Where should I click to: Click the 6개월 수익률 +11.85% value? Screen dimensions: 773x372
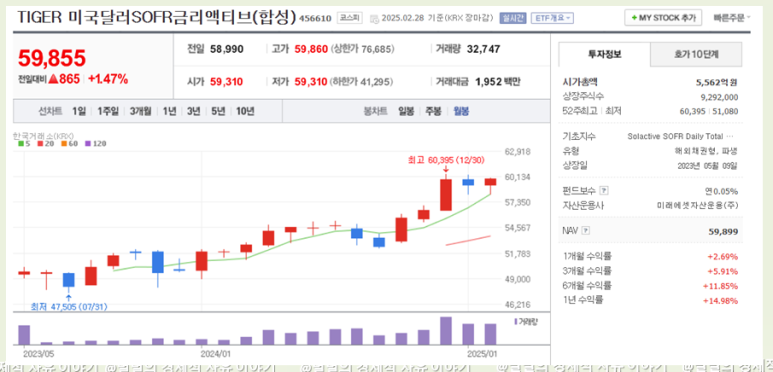tap(720, 285)
